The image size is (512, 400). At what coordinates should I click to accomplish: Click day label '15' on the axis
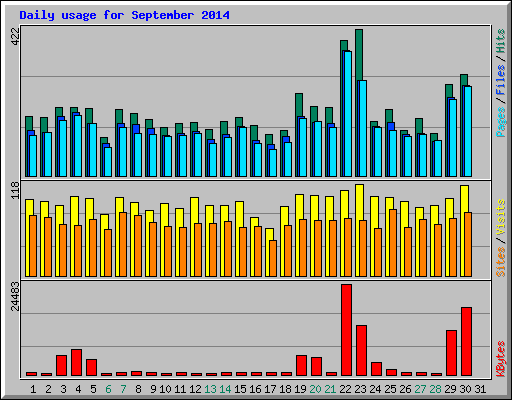coord(240,389)
